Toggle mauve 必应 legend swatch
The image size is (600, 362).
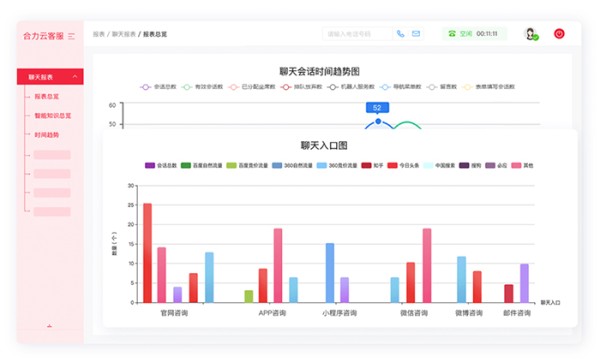click(x=490, y=165)
